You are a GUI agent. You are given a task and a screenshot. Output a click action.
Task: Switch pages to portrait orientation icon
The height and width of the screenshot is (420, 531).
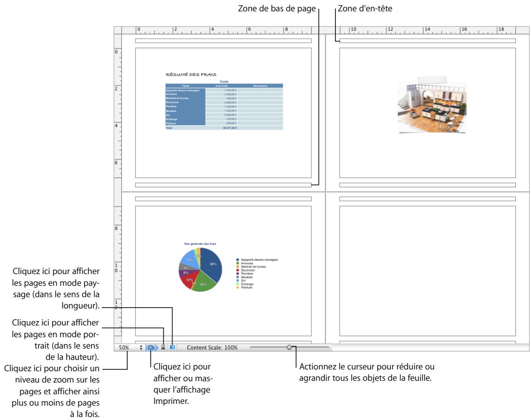pos(163,348)
